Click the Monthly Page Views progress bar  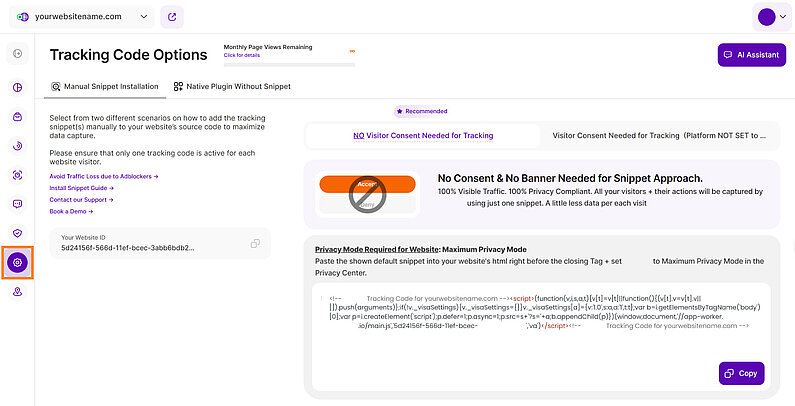coord(289,65)
